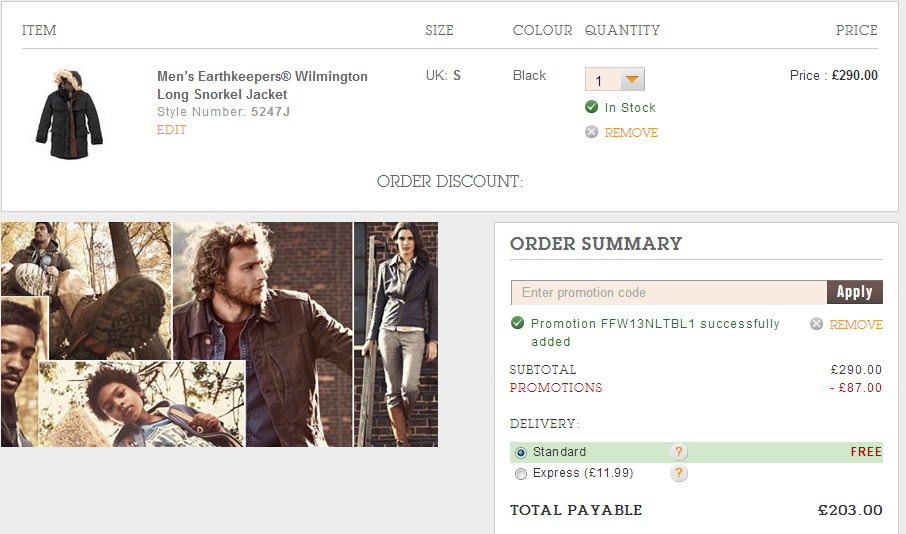Open the Wilmington Long Snorkel Jacket product page

[x=262, y=85]
